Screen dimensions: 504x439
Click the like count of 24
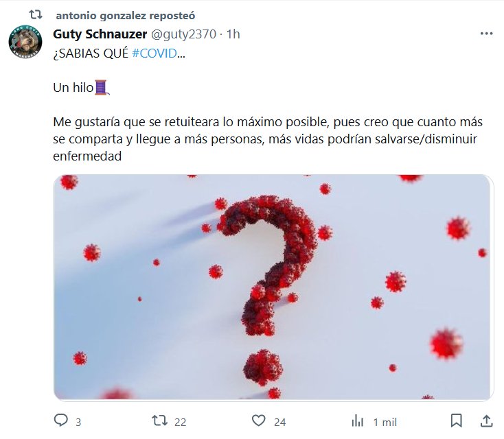[279, 421]
